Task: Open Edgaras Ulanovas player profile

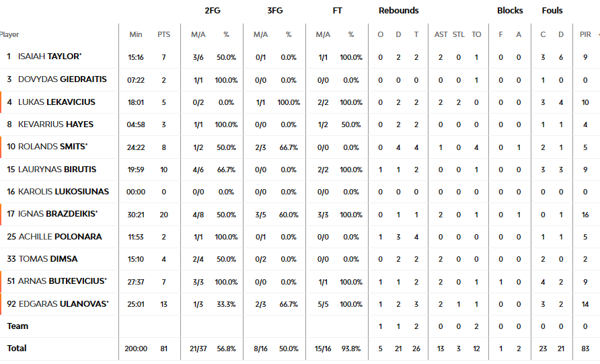Action: 64,304
